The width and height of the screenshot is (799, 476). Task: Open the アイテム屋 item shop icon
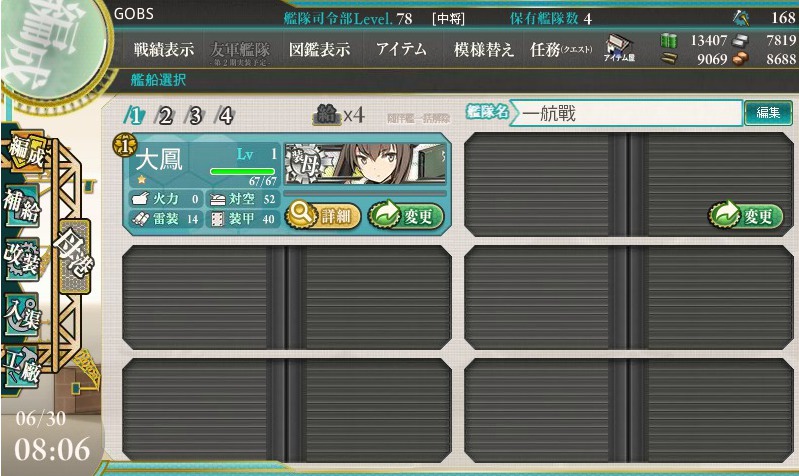coord(619,49)
